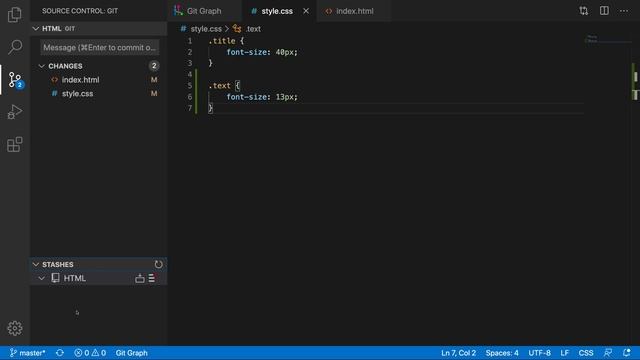Switch to the index.html tab
Image resolution: width=640 pixels, height=360 pixels.
point(354,11)
